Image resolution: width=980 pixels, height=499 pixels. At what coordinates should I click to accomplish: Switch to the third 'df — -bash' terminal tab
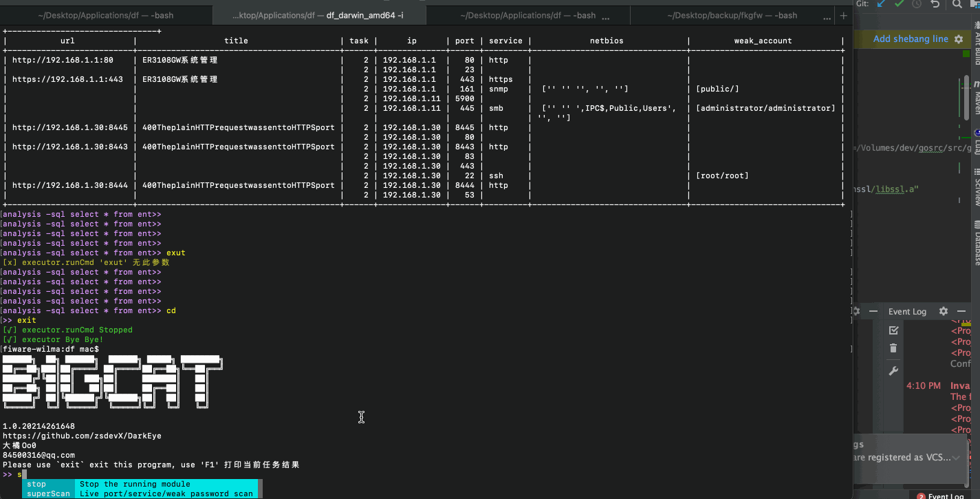[x=527, y=14]
